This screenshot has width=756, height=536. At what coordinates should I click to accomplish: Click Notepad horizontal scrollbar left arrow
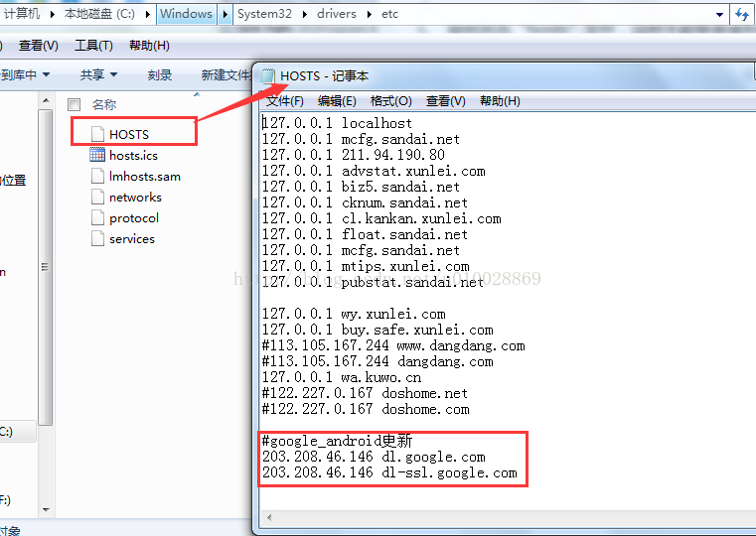(269, 518)
